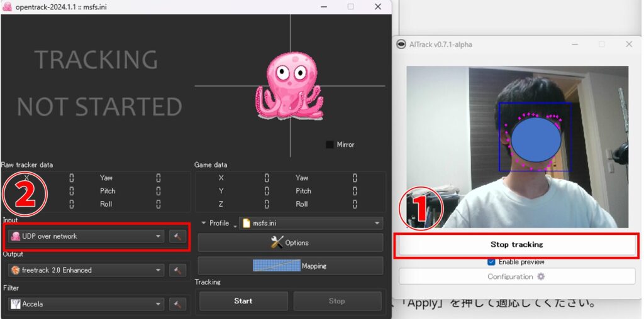Expand the Accela filter dropdown
This screenshot has width=644, height=319.
pyautogui.click(x=158, y=304)
